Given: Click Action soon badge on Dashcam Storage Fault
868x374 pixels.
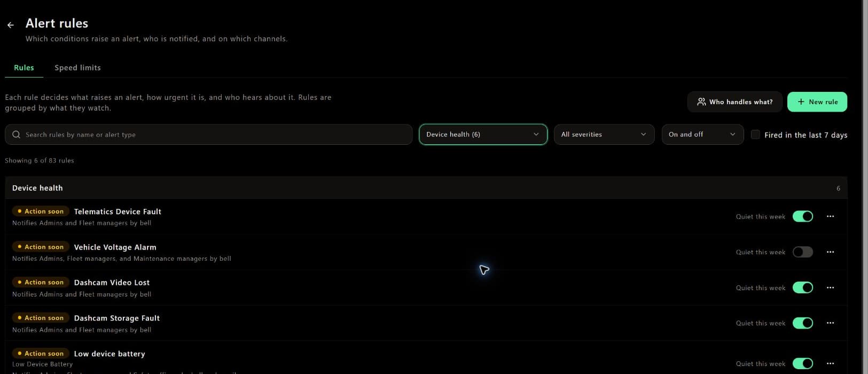Looking at the screenshot, I should (41, 318).
